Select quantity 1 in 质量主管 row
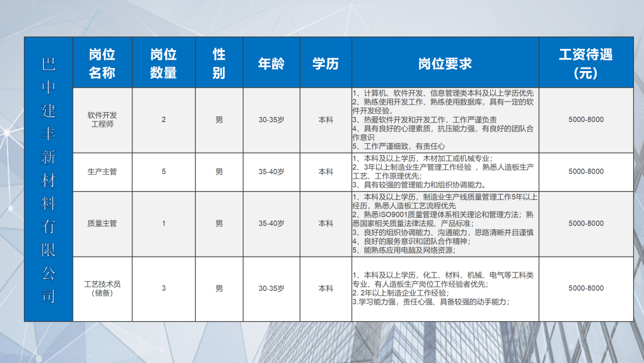644x363 pixels. click(163, 223)
